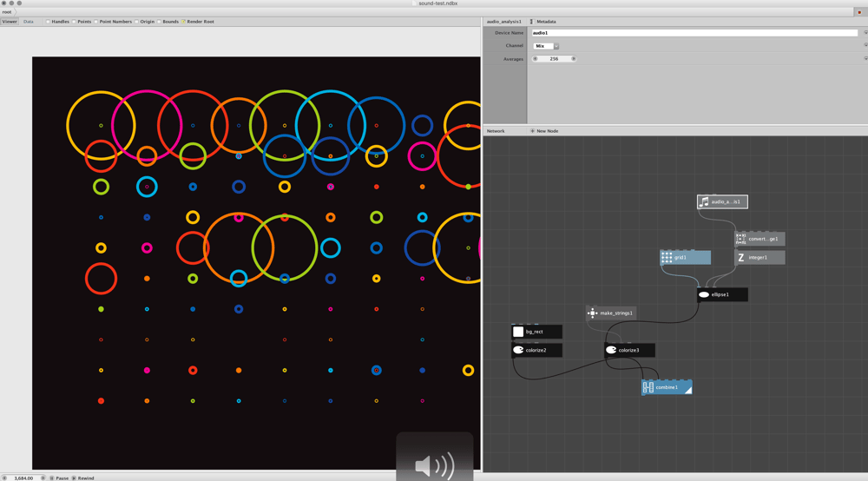Screen dimensions: 868x481
Task: Decrease Averages value with the left arrow
Action: pyautogui.click(x=536, y=59)
